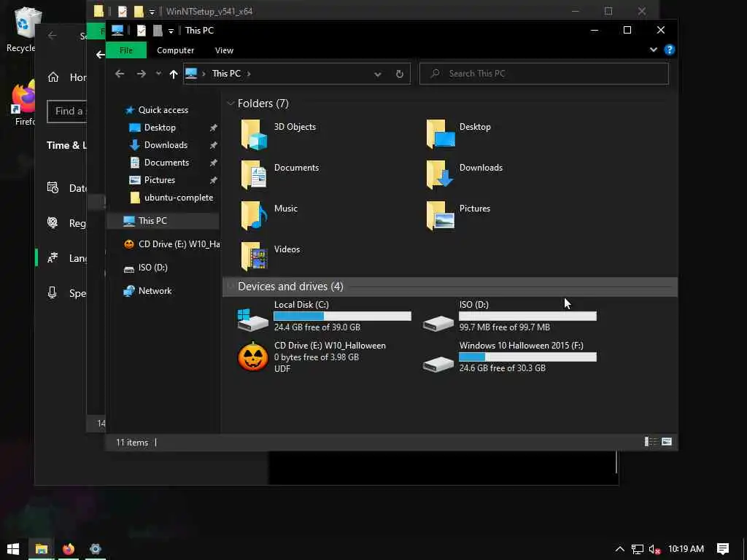Open the Documents folder in Folders section
The height and width of the screenshot is (560, 747).
coord(254,175)
